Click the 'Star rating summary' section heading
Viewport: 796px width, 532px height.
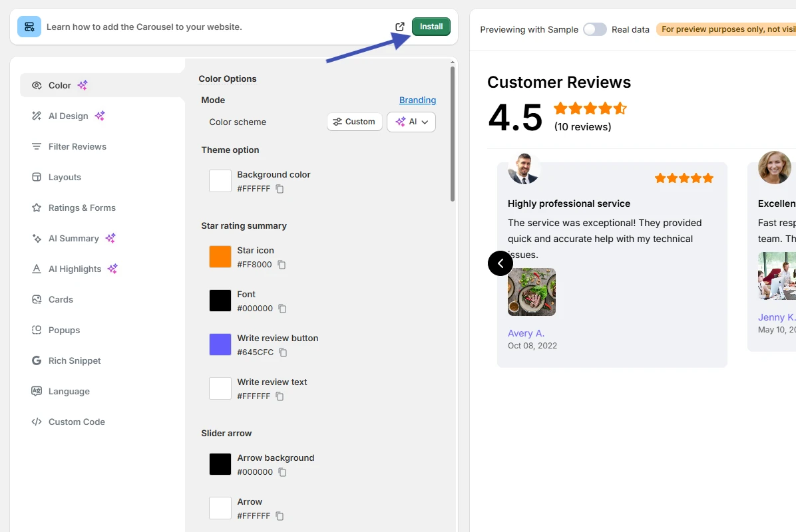[244, 225]
